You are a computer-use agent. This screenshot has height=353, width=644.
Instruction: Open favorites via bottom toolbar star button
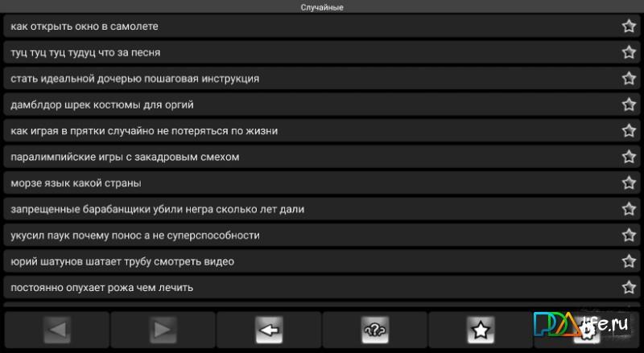[x=481, y=330]
